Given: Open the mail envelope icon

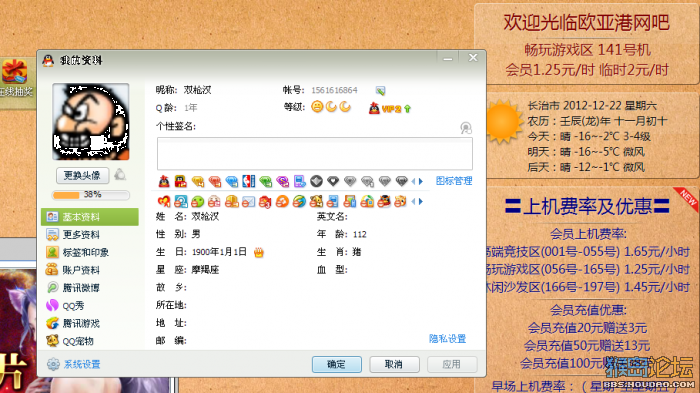Looking at the screenshot, I should pos(249,202).
